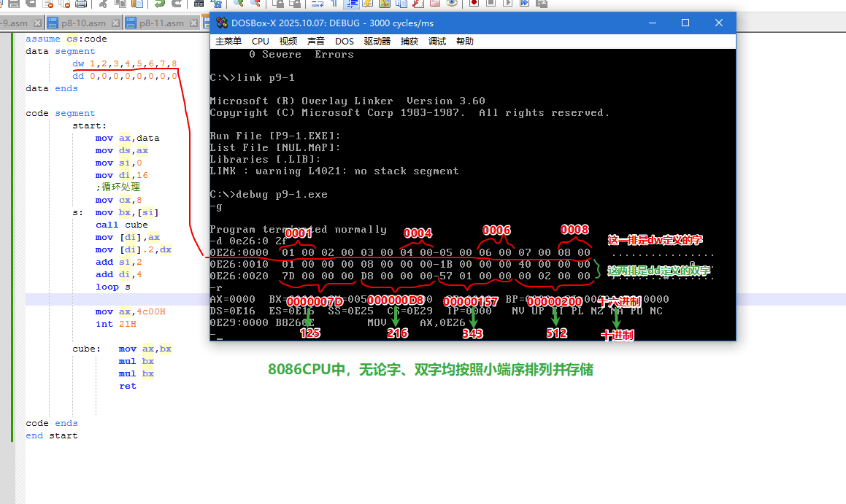The width and height of the screenshot is (846, 504).
Task: Toggle file monitoring eye icon
Action: pos(452,3)
